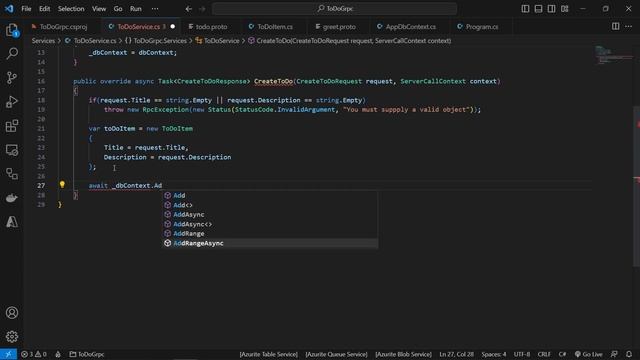Click Azurite Blob Service status item
The image size is (640, 360).
[x=403, y=354]
